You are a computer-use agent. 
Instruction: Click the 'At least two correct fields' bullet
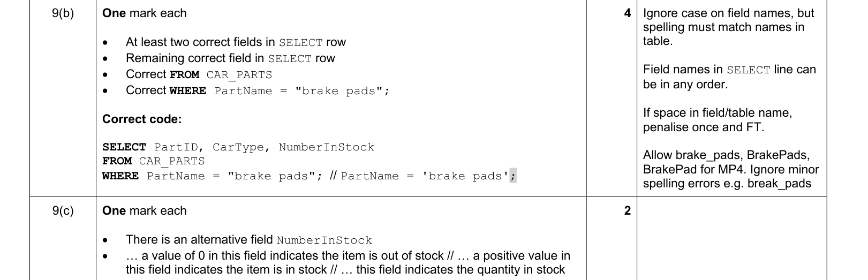[236, 42]
